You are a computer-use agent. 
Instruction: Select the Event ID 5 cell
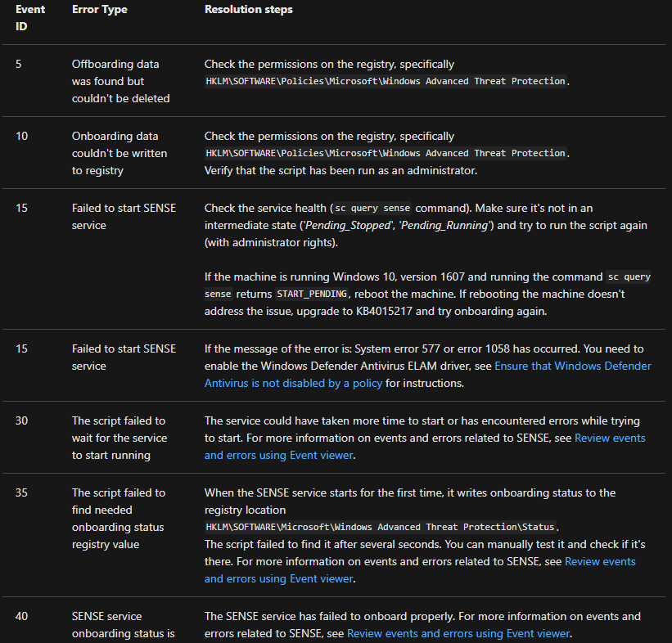[x=19, y=65]
